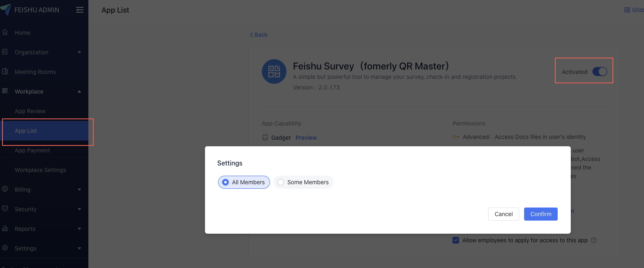The height and width of the screenshot is (268, 644).
Task: Click the help icon beside access checkbox
Action: [594, 240]
